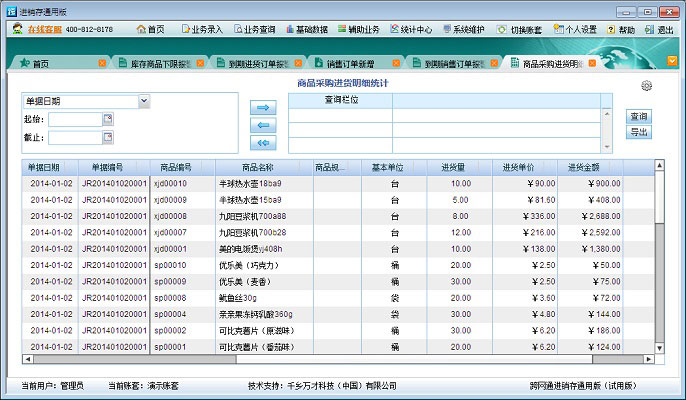
Task: Sort by the 进货金额 column header
Action: coord(590,167)
